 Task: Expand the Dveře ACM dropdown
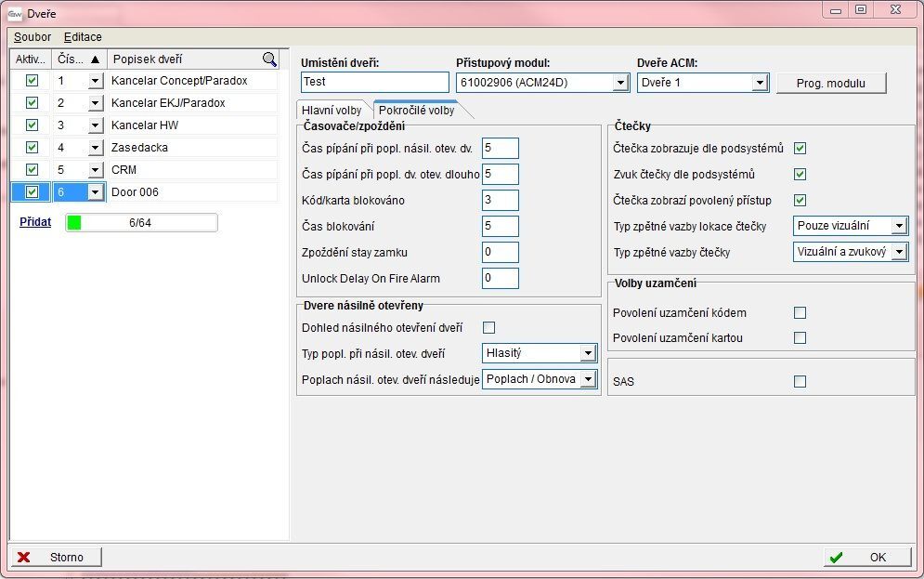pyautogui.click(x=760, y=84)
